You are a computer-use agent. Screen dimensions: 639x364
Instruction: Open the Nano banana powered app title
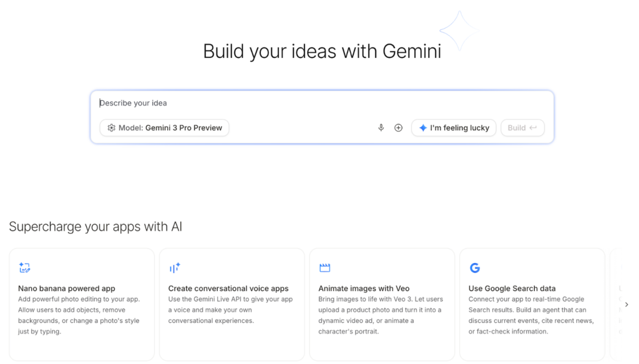[67, 289]
